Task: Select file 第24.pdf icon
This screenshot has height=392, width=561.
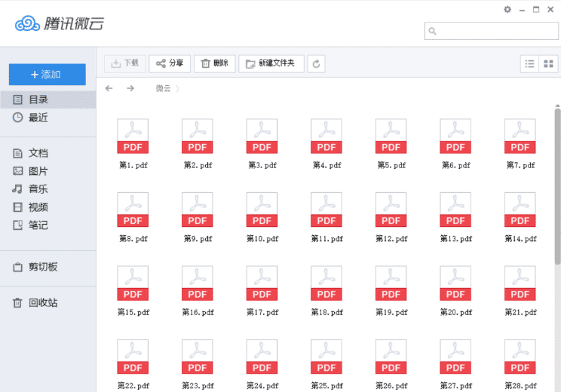Action: click(x=262, y=357)
